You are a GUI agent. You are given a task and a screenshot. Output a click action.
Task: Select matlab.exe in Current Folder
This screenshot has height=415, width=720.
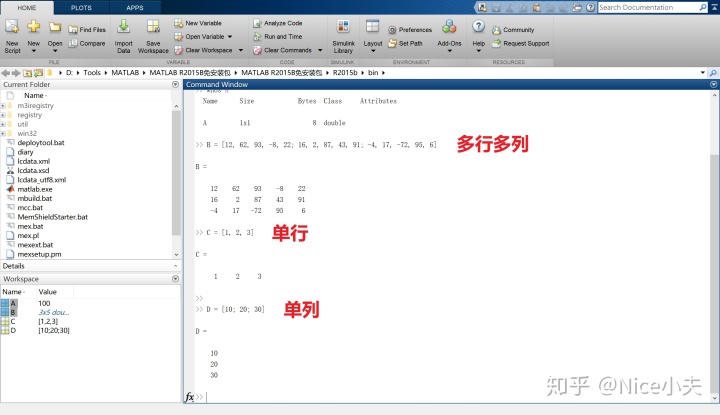35,189
